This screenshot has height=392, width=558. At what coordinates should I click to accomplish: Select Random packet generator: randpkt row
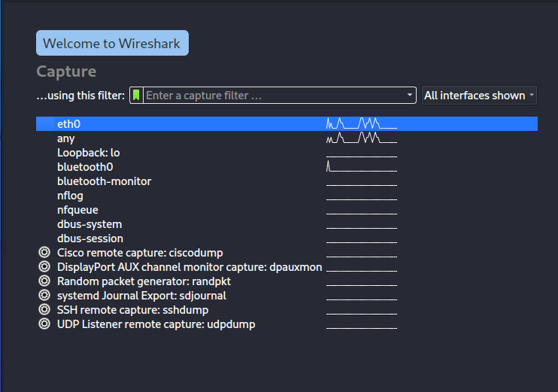(287, 281)
